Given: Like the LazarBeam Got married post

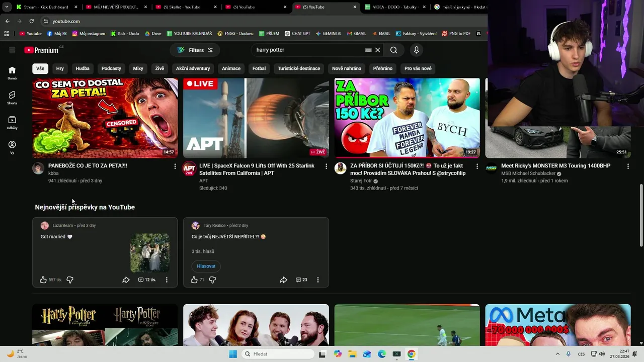Looking at the screenshot, I should click(x=43, y=280).
